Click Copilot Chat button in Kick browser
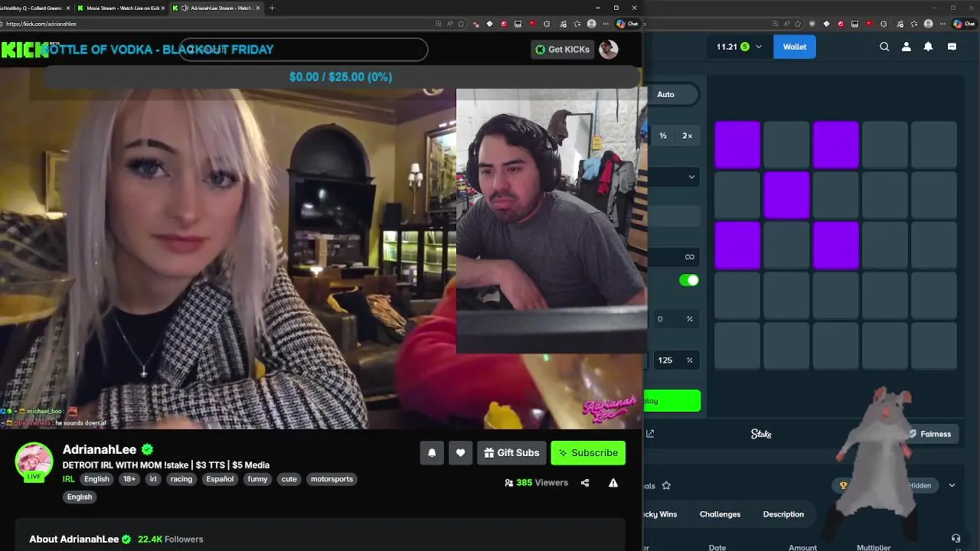Image resolution: width=980 pixels, height=551 pixels. pyautogui.click(x=627, y=24)
